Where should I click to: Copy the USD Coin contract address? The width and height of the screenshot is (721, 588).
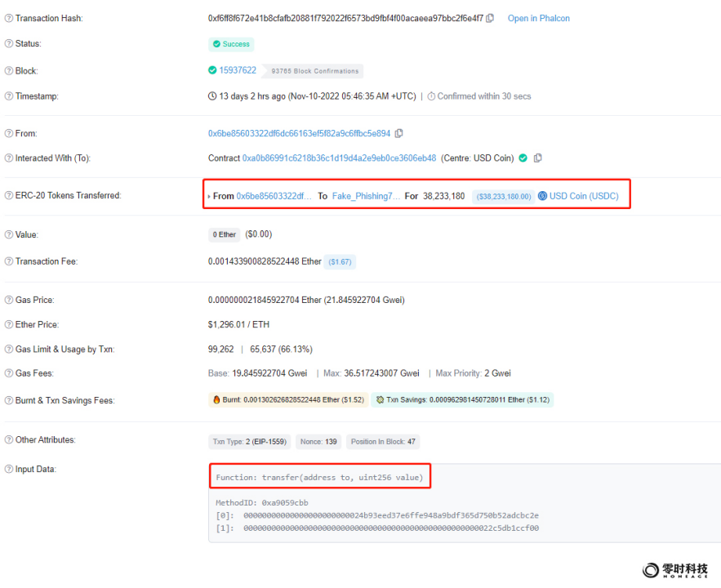point(538,158)
